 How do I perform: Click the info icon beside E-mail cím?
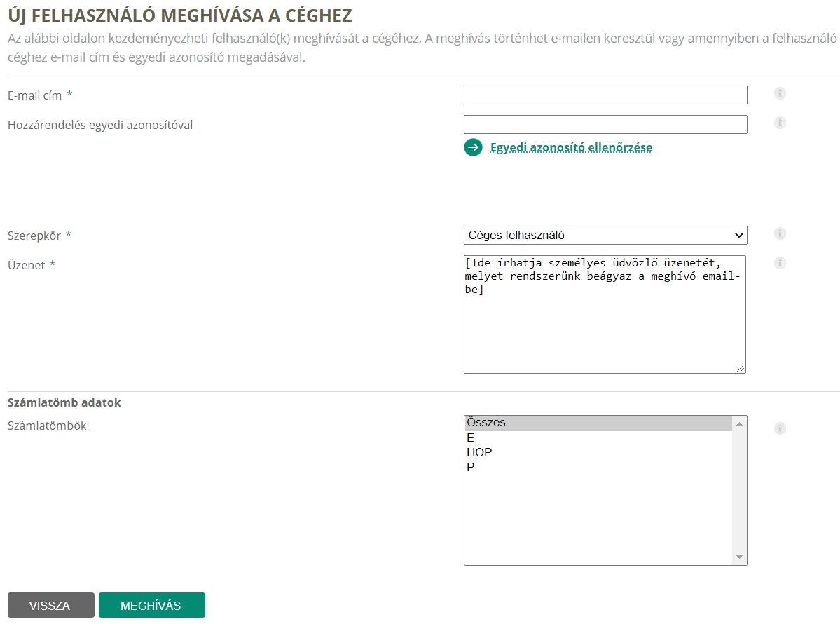tap(780, 93)
